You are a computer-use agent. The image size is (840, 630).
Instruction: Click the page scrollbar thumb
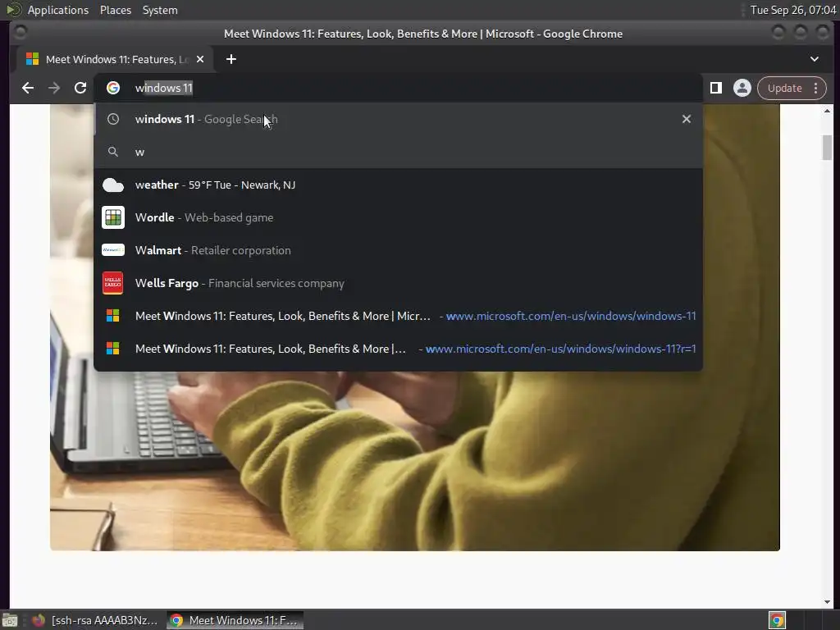(827, 148)
